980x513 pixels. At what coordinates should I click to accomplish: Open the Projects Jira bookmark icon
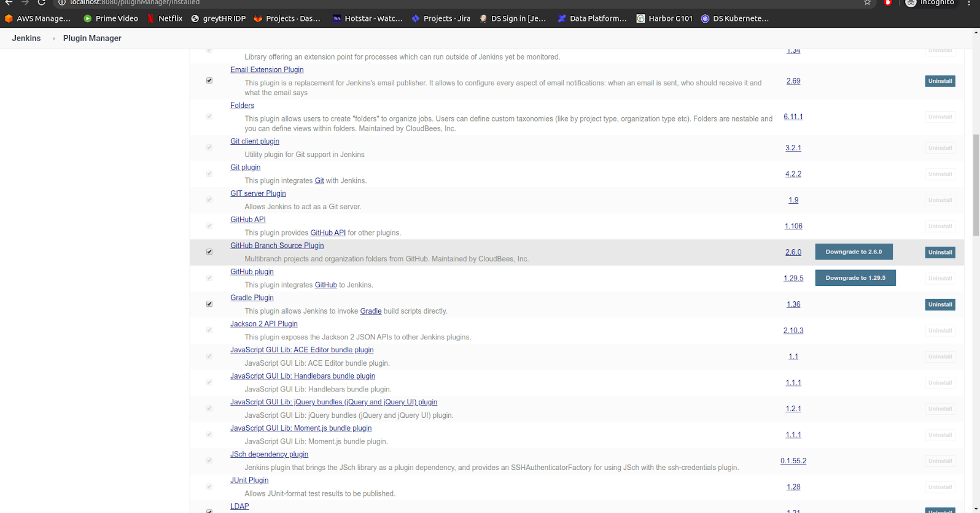click(416, 18)
